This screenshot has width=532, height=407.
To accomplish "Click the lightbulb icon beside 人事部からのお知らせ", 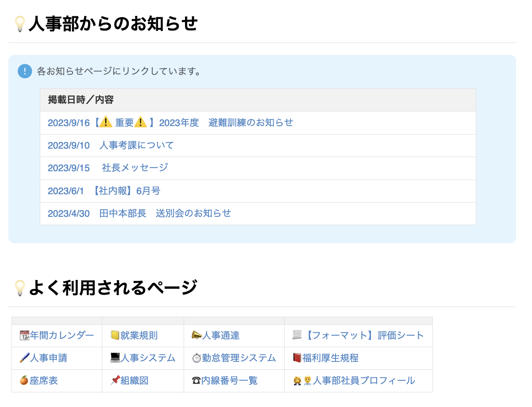I will coord(20,24).
